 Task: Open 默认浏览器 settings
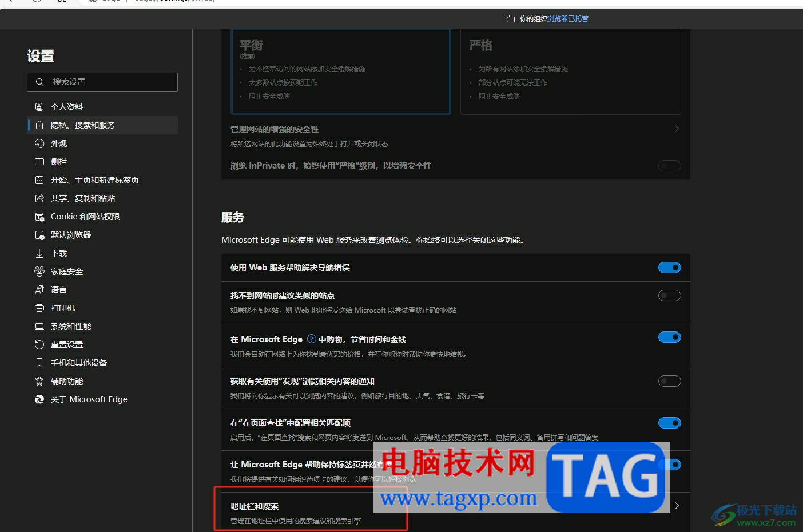point(102,235)
